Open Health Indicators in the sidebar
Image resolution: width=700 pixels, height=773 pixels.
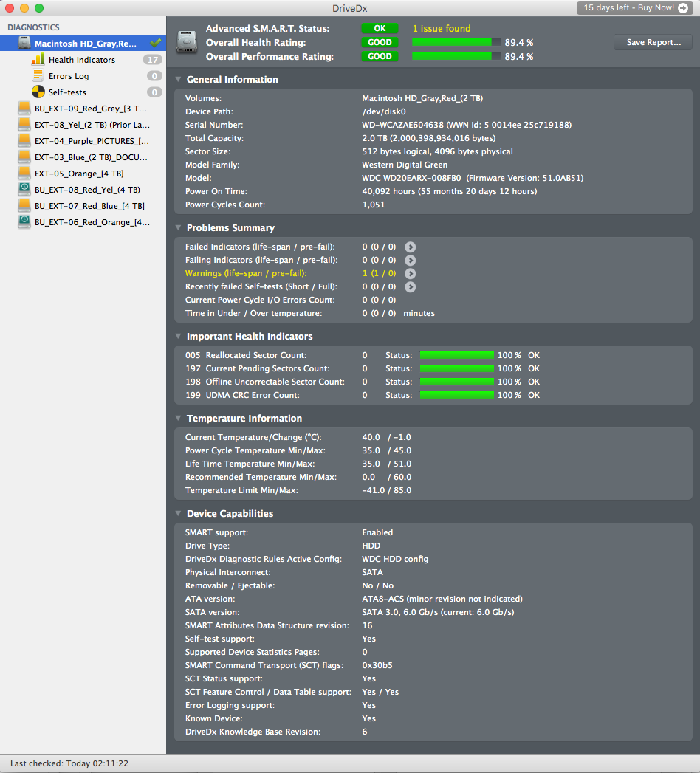pos(83,60)
